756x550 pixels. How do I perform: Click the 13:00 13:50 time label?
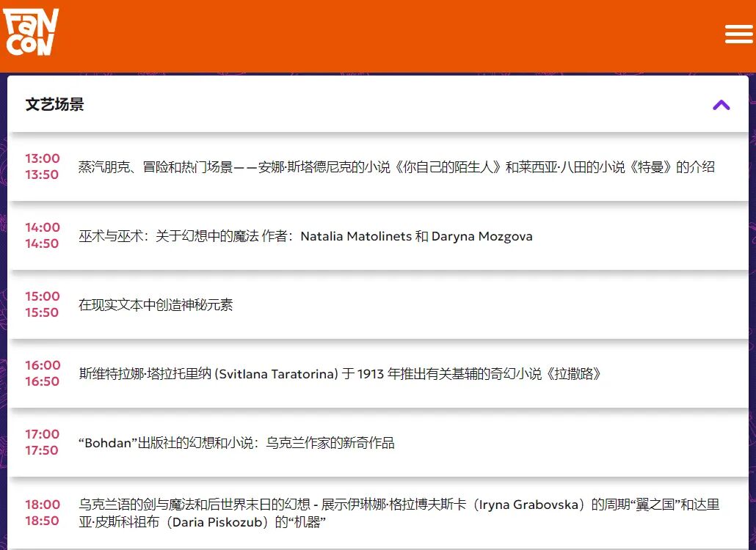(x=43, y=166)
